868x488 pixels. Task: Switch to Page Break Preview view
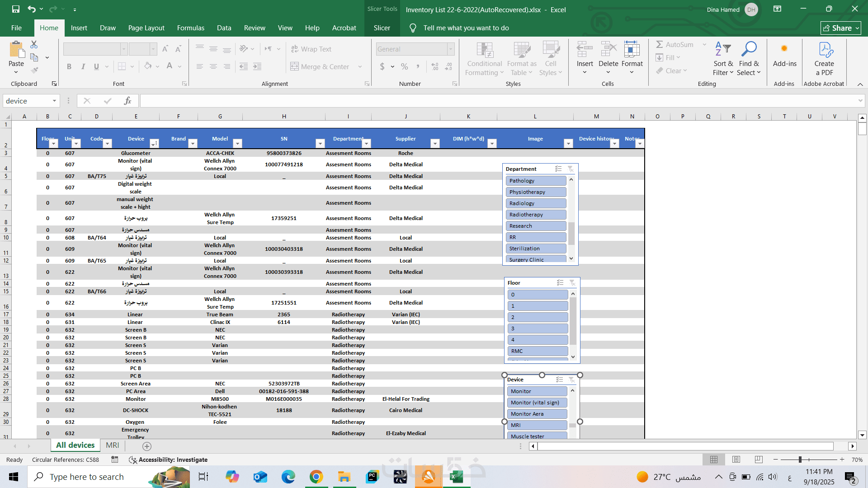click(759, 460)
